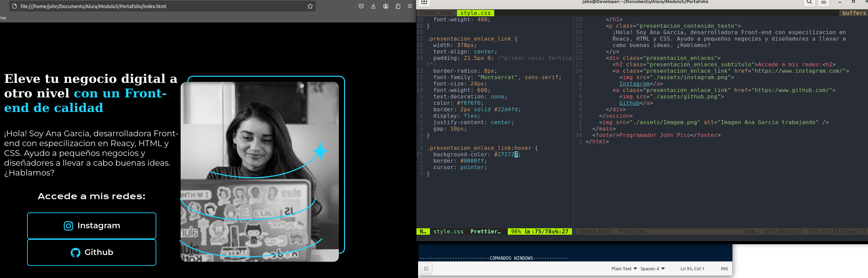Click the #f6f6f6 color value
This screenshot has height=278, width=868.
[x=469, y=103]
